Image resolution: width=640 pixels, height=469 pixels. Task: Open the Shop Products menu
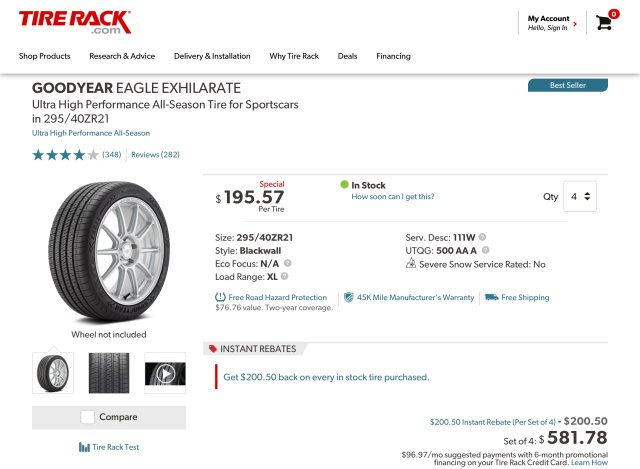[x=44, y=56]
